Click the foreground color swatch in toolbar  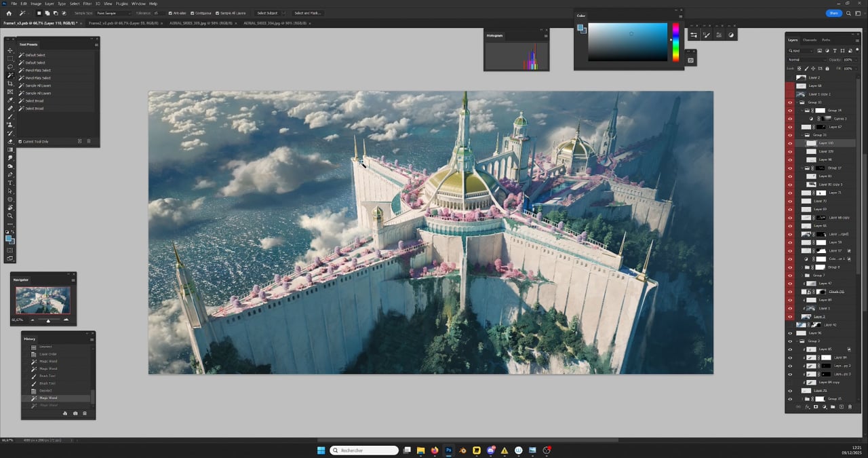8,238
